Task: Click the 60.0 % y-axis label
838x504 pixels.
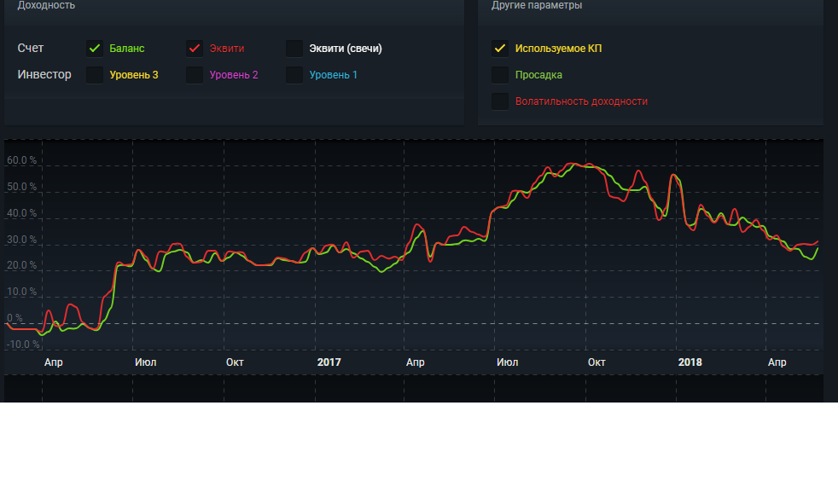Action: 21,160
